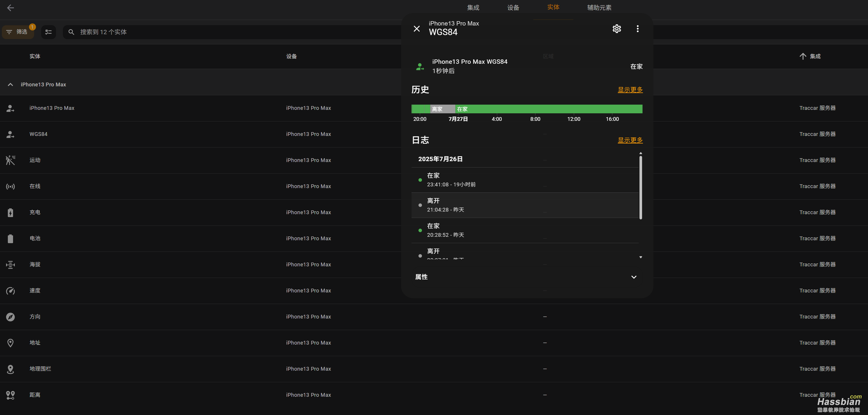Click the device cell in the 距离 row
The height and width of the screenshot is (415, 868).
click(308, 395)
